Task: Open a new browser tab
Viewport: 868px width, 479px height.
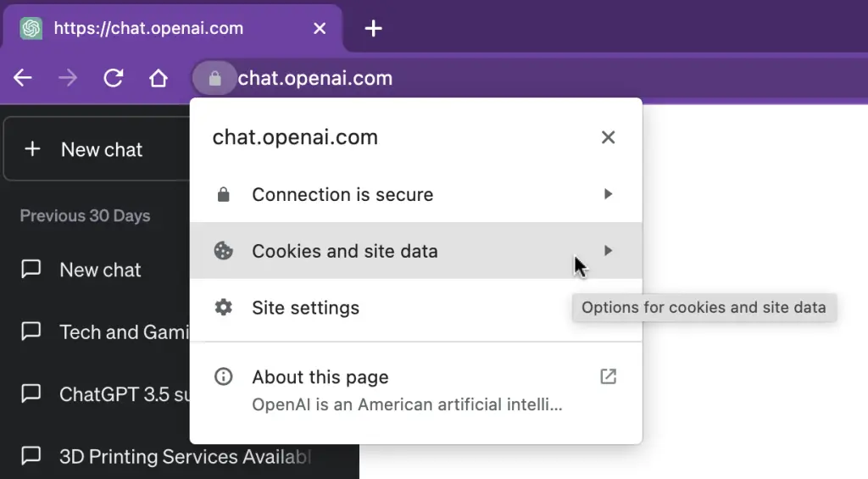Action: click(x=374, y=28)
